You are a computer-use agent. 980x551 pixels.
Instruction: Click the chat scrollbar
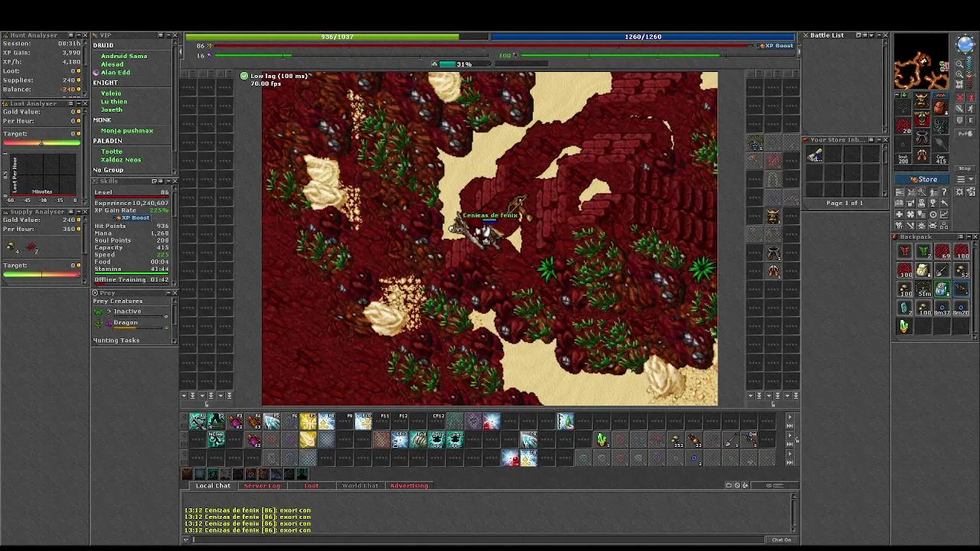tap(794, 513)
